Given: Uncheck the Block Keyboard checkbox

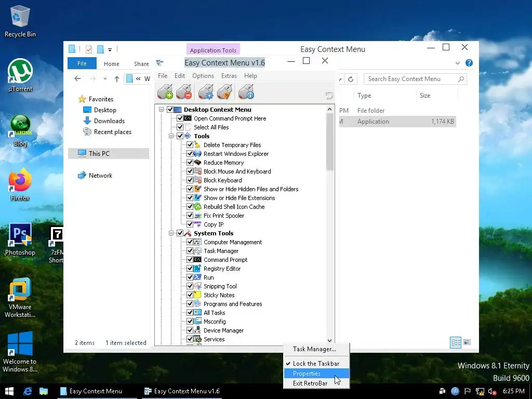Looking at the screenshot, I should coord(190,180).
